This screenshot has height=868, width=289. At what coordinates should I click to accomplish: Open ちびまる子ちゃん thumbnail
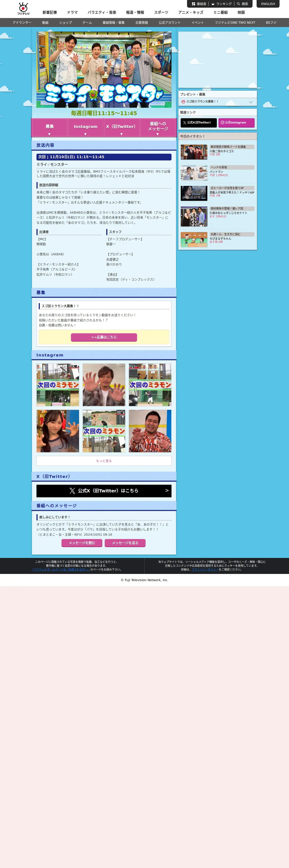tap(194, 240)
